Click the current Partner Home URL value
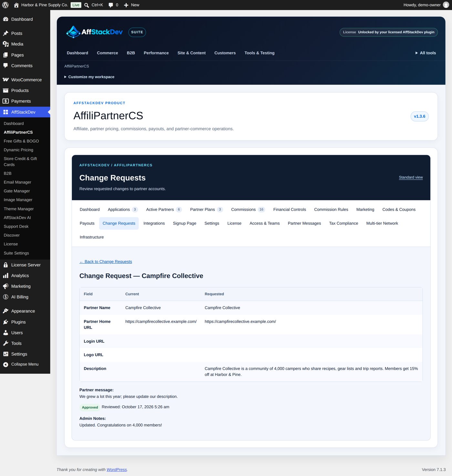Image resolution: width=452 pixels, height=476 pixels. (161, 321)
